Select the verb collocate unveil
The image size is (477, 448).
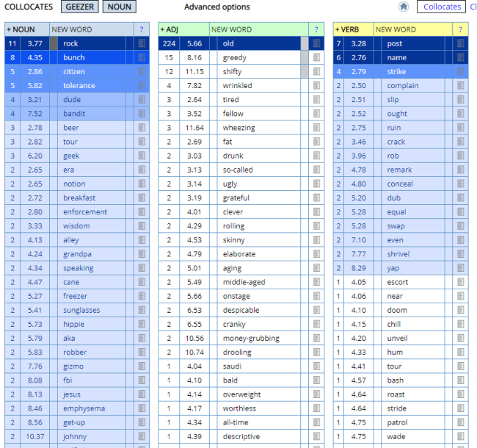coord(397,338)
